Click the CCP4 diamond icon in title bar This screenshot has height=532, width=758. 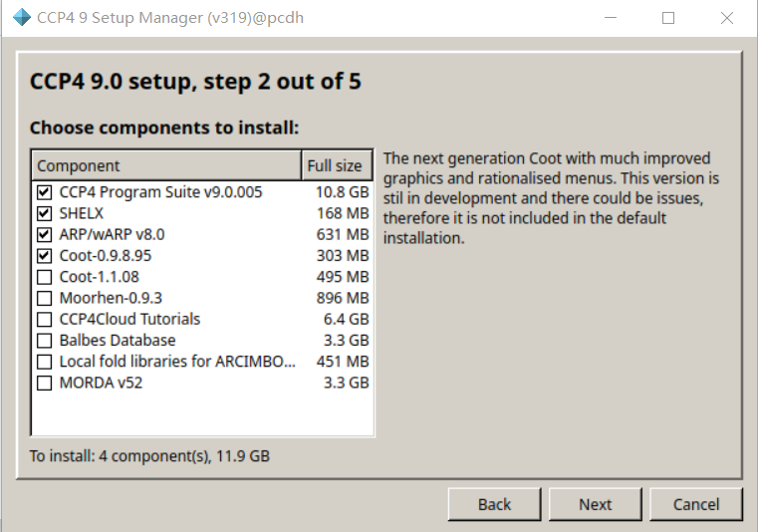pos(21,17)
